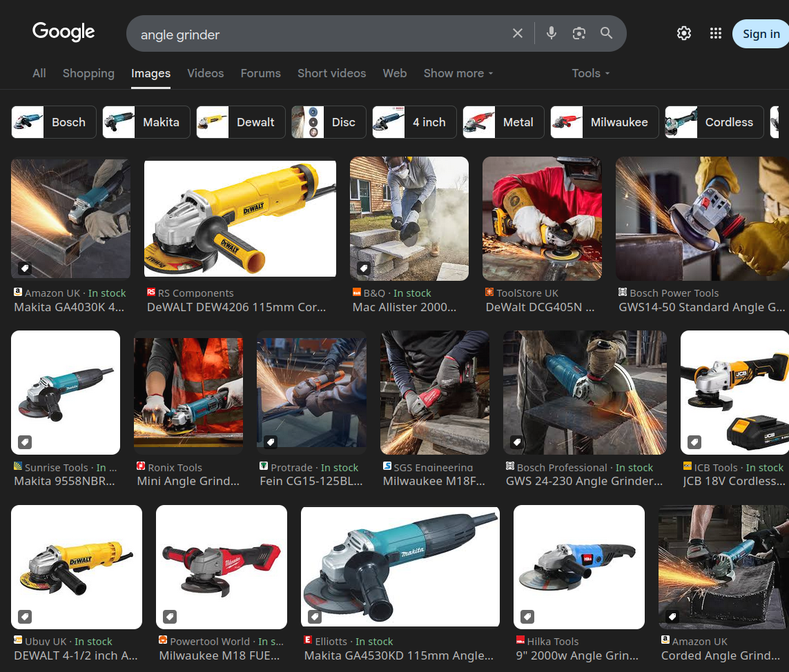Submit search with the magnifying glass icon
This screenshot has width=789, height=672.
[x=606, y=34]
